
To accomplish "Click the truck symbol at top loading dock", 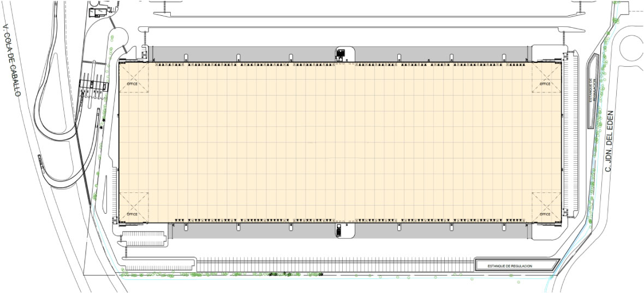I will 341,54.
